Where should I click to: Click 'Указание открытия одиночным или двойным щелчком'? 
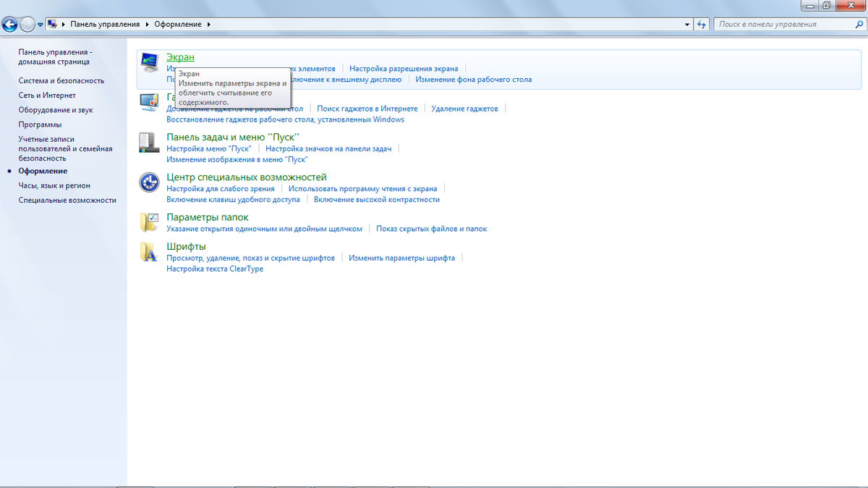coord(264,229)
